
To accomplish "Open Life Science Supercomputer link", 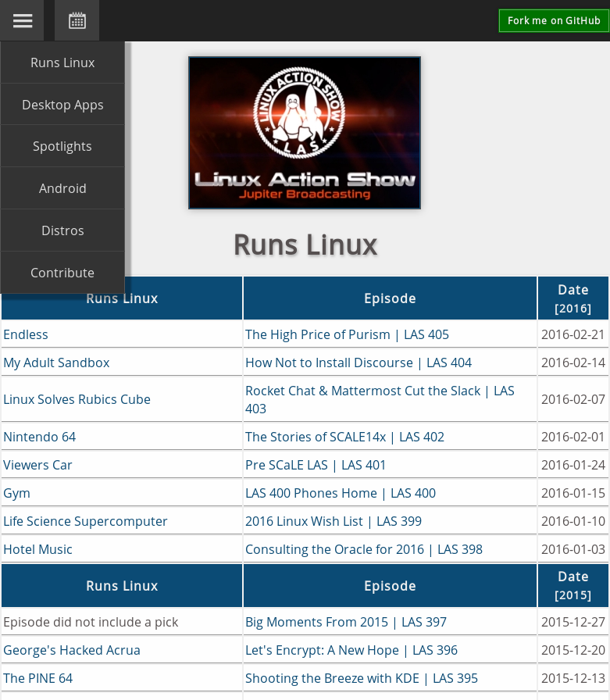I will [x=85, y=521].
